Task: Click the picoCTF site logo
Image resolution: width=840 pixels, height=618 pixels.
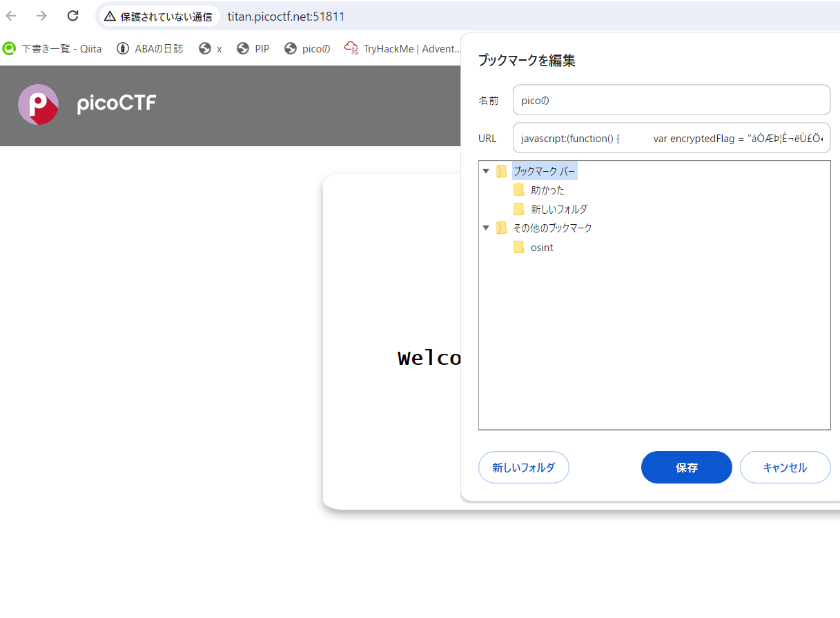Action: [86, 105]
